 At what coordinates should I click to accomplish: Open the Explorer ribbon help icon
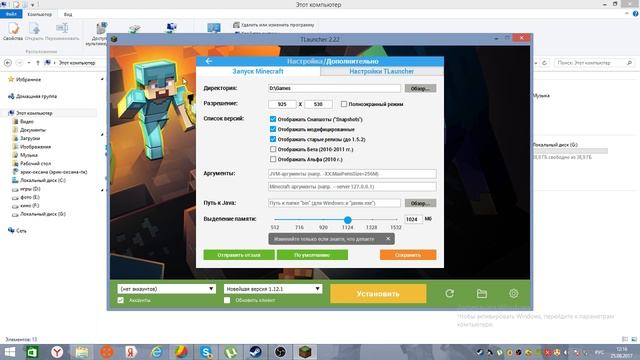pyautogui.click(x=636, y=14)
